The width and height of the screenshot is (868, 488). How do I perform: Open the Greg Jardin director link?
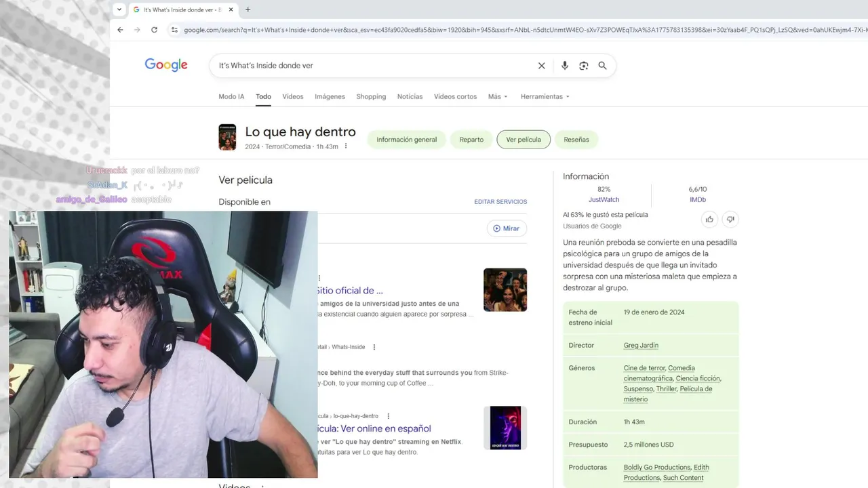coord(641,346)
